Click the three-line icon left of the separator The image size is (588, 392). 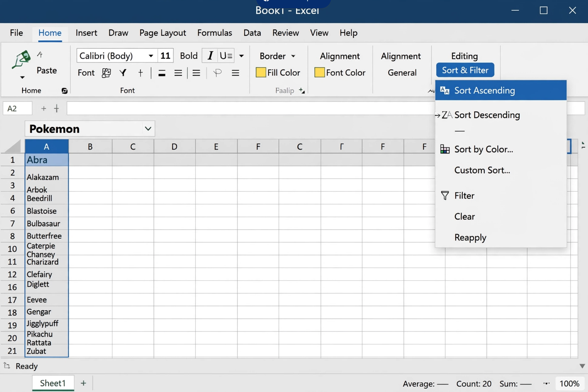pos(178,73)
